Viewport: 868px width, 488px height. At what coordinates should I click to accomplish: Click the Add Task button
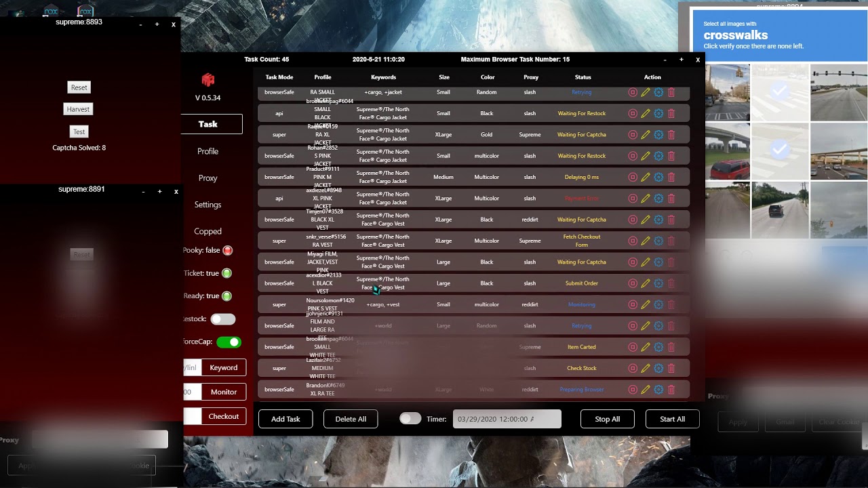[285, 419]
